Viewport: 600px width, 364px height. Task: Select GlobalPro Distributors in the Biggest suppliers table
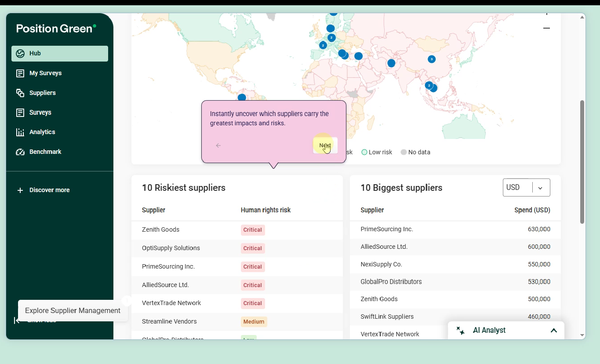391,282
